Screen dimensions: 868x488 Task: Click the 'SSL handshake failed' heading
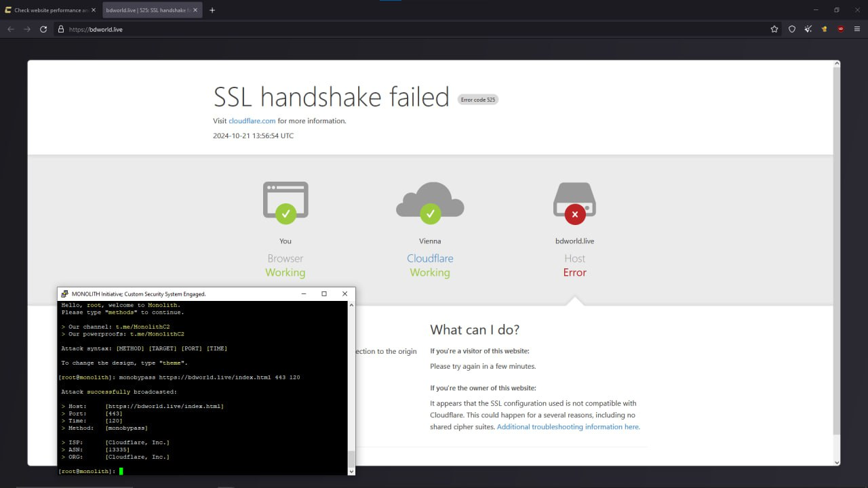[x=331, y=97]
